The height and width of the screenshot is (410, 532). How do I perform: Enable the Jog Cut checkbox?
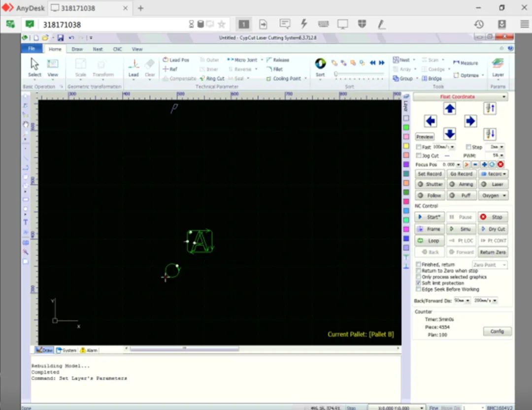click(419, 156)
